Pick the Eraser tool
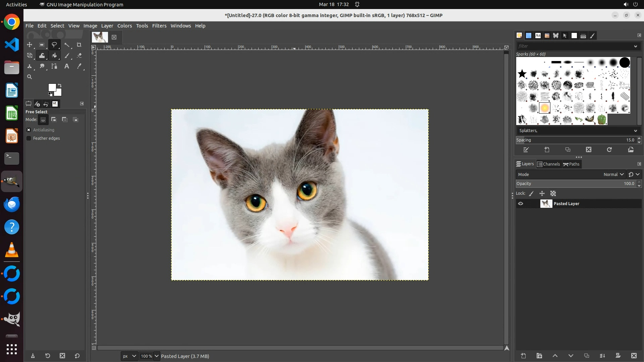Viewport: 644px width, 362px height. pos(79,56)
